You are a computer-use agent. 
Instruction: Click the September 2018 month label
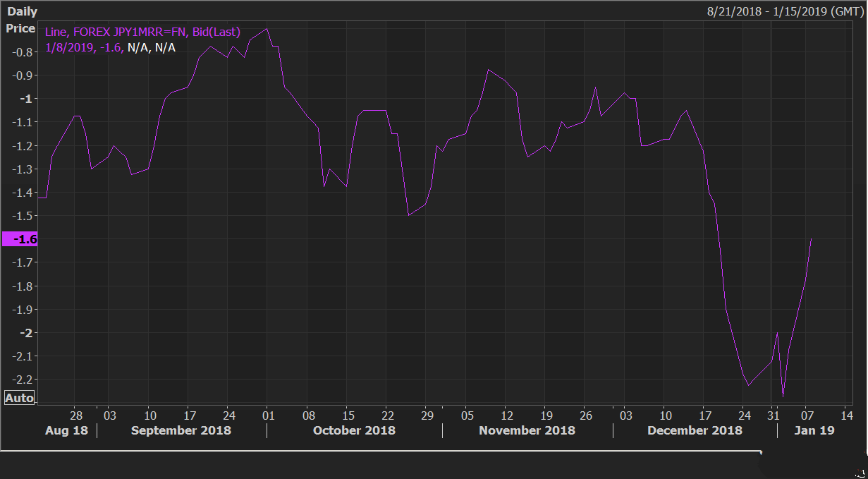pyautogui.click(x=181, y=430)
